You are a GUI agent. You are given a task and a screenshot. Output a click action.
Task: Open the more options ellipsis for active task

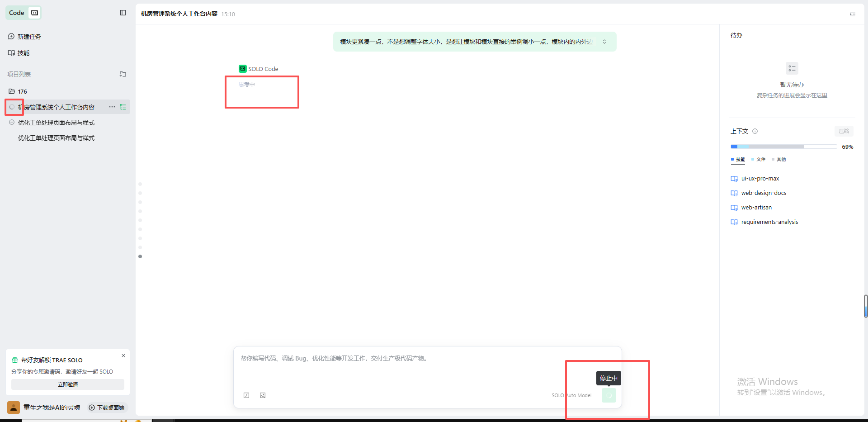tap(112, 107)
